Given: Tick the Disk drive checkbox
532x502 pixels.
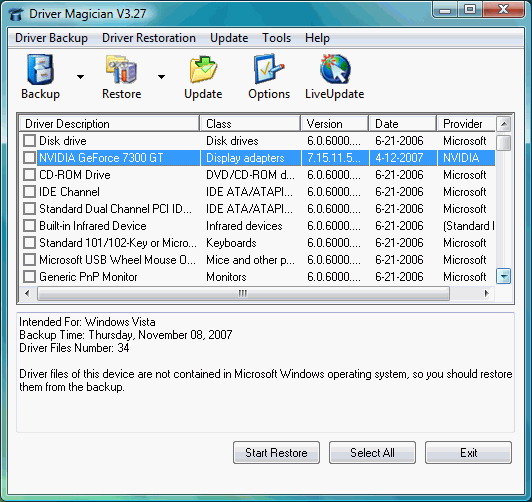Looking at the screenshot, I should click(29, 140).
